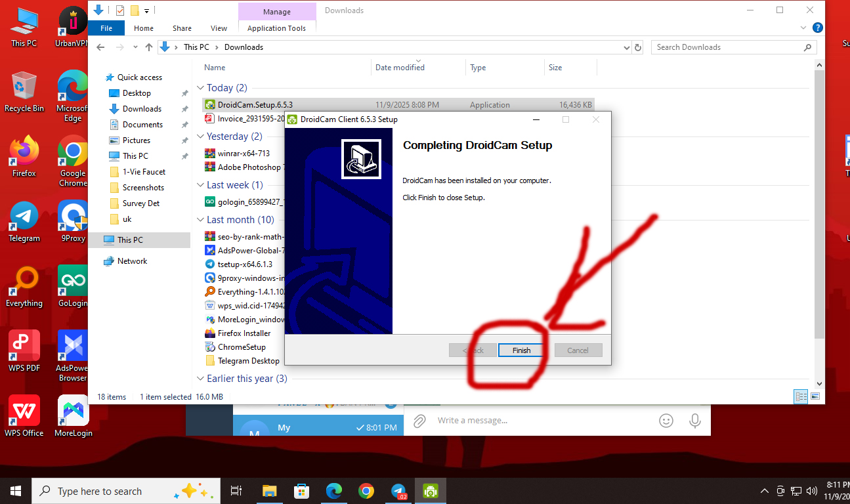Click Finish to close DroidCam setup

click(x=521, y=350)
